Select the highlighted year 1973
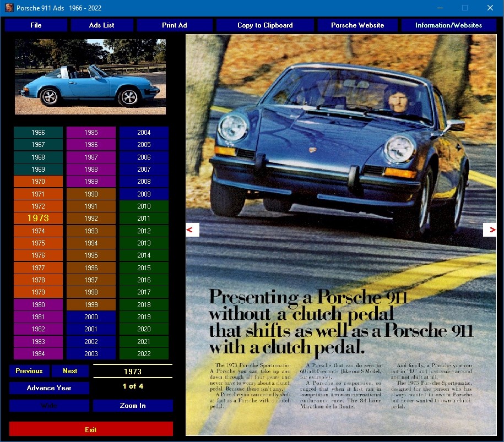504x442 pixels. pos(38,218)
